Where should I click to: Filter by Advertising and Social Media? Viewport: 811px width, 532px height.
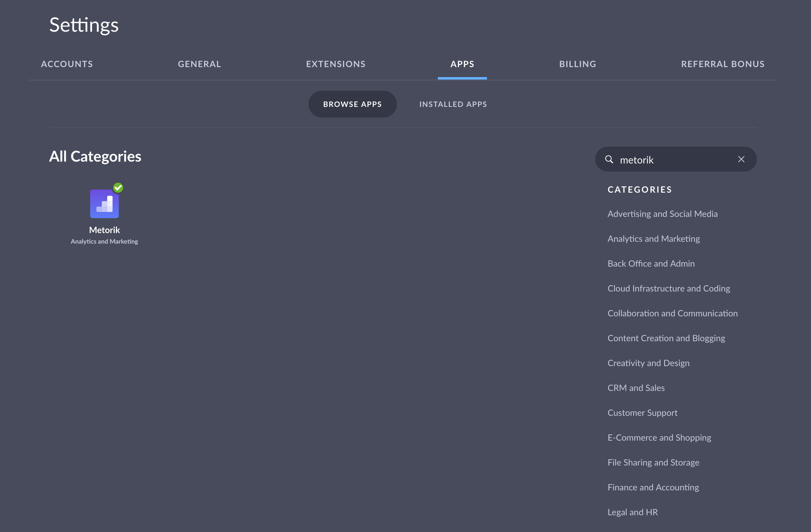662,214
